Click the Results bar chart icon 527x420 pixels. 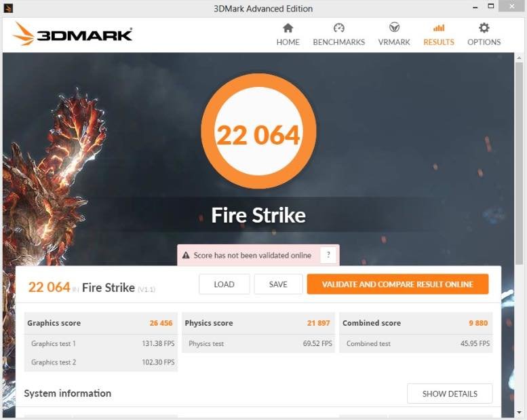coord(439,28)
